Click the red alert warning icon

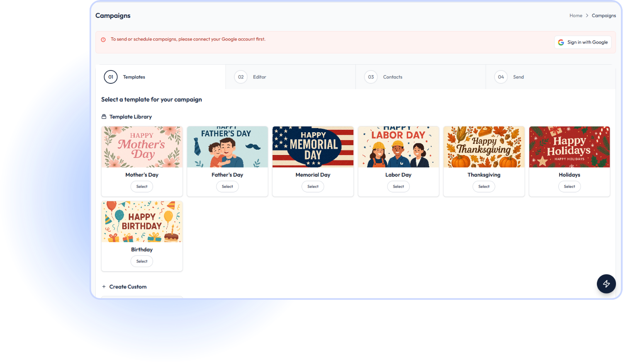tap(103, 40)
